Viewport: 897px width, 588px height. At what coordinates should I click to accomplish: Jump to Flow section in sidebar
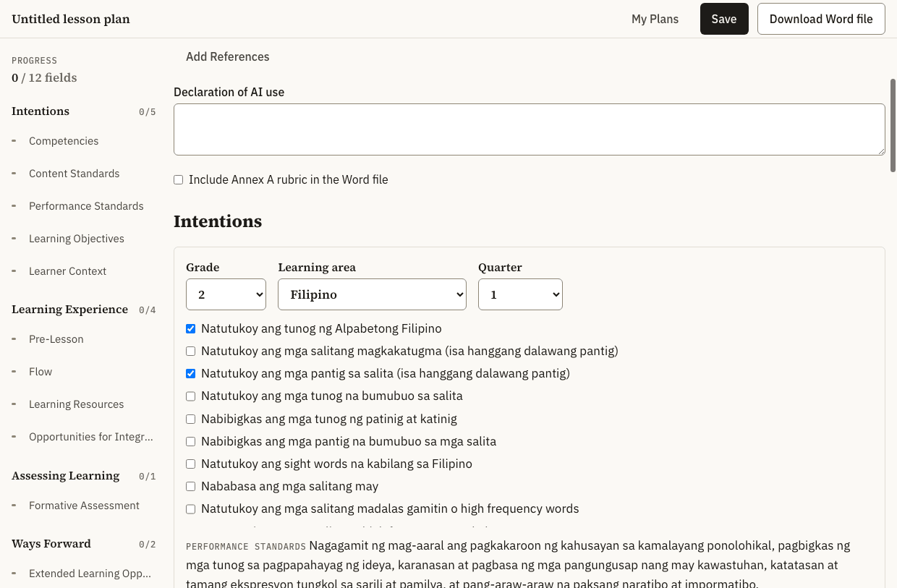(x=41, y=372)
